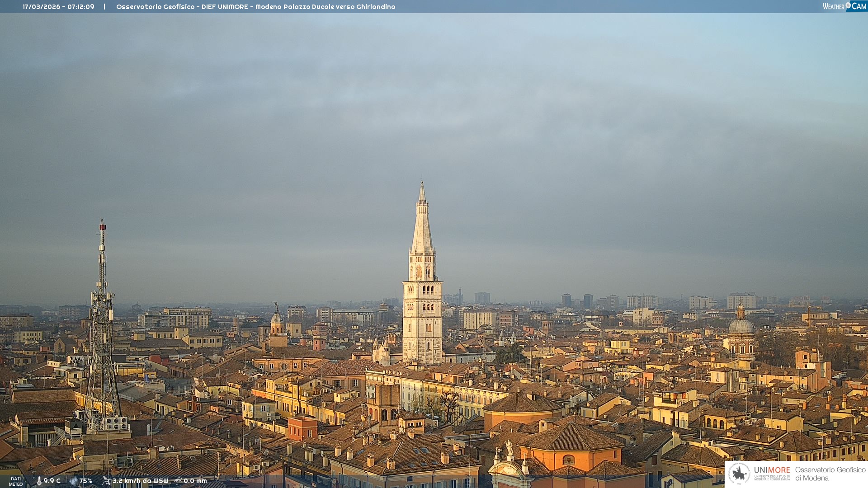Click the rain umbrella precipitation icon
The width and height of the screenshot is (868, 488).
tap(178, 481)
